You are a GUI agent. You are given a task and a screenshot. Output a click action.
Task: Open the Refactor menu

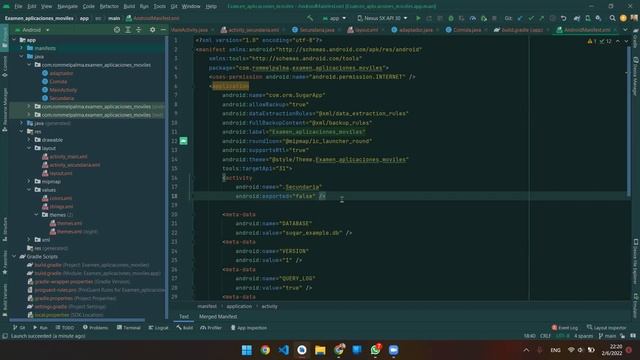click(109, 7)
